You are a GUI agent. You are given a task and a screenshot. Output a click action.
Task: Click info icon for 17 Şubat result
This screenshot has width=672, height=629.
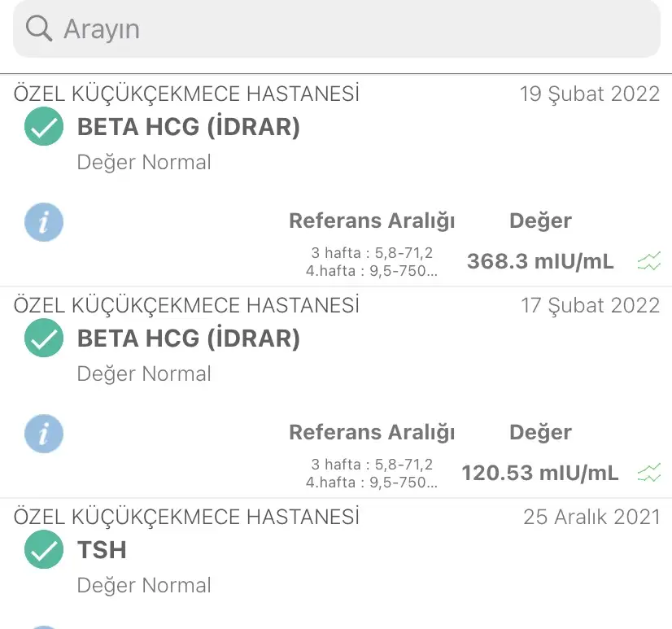tap(43, 434)
